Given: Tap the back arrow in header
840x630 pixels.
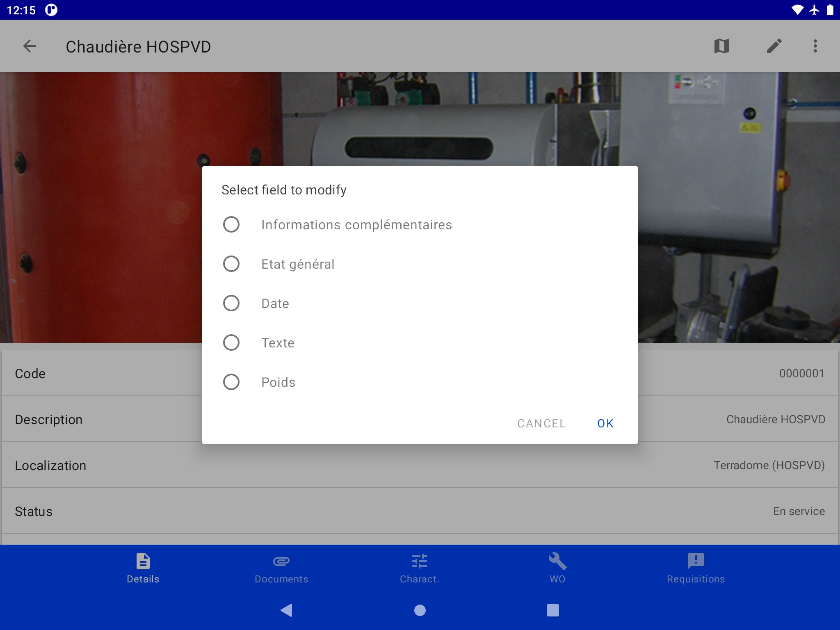Looking at the screenshot, I should (30, 46).
